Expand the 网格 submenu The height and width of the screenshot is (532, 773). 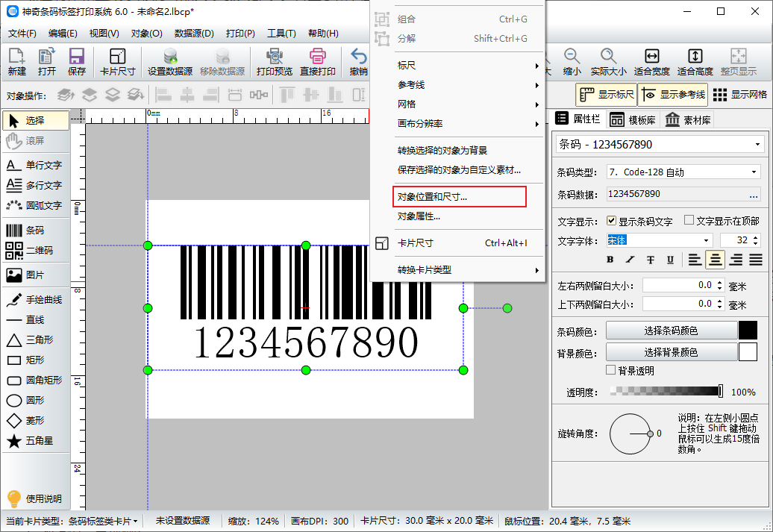pyautogui.click(x=469, y=104)
